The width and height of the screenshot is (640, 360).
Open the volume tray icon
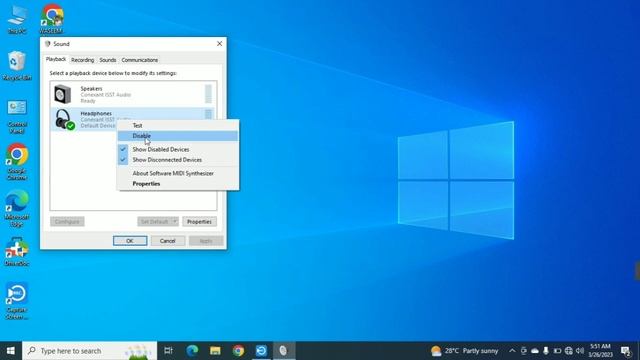click(x=580, y=351)
